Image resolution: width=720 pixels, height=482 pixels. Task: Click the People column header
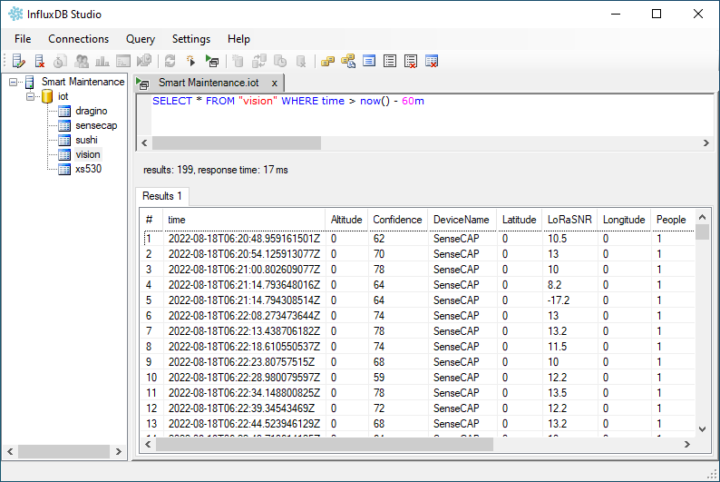pos(671,220)
